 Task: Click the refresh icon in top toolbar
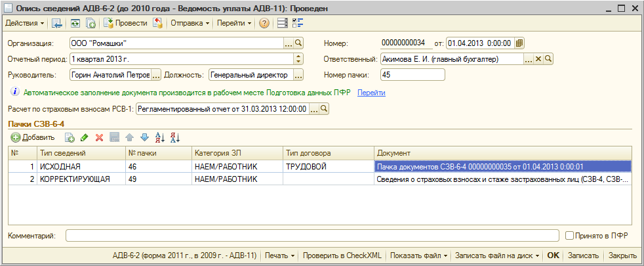pos(75,23)
